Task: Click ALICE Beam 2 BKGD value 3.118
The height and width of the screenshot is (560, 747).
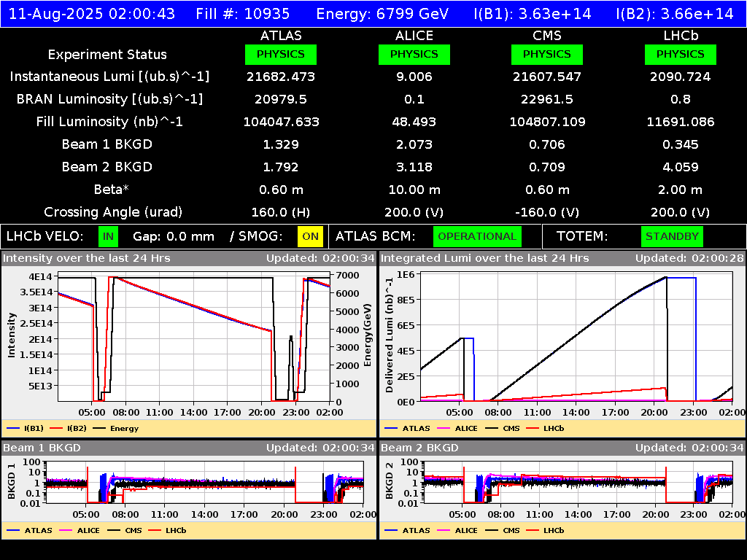Action: 414,167
